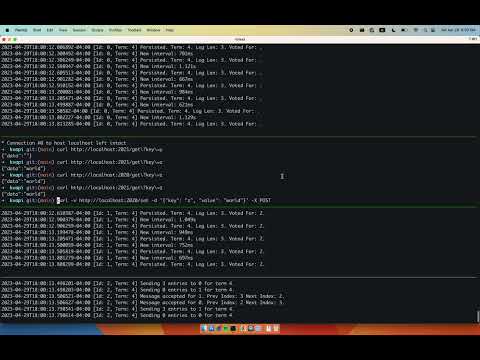Viewport: 480px width, 360px height.
Task: Click the 'New interval: 752ms' log line
Action: pyautogui.click(x=97, y=245)
